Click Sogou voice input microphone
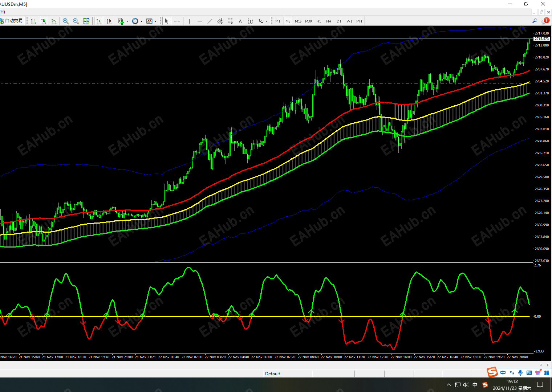Screen dimensions: 552x392 tap(520, 373)
